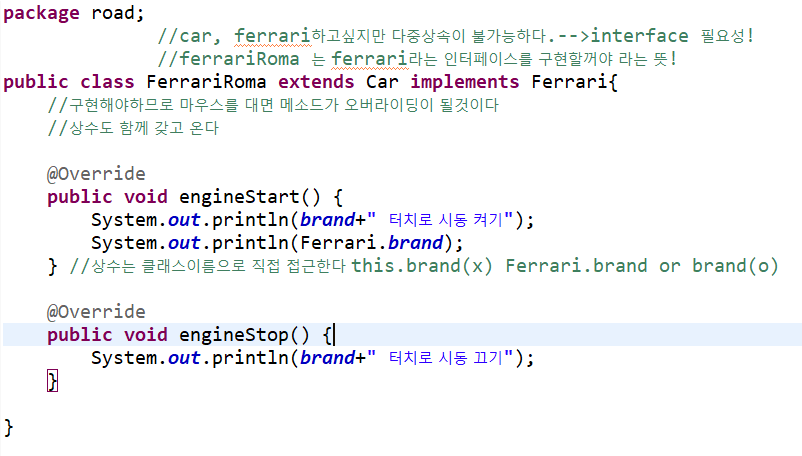This screenshot has height=456, width=802.
Task: Click the string '터치로 시동 끄기'
Action: point(445,358)
